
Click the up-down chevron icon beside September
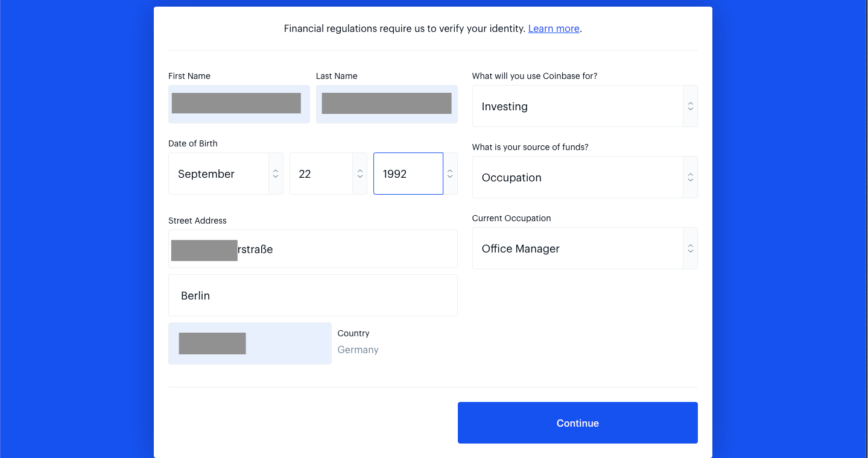pyautogui.click(x=276, y=174)
